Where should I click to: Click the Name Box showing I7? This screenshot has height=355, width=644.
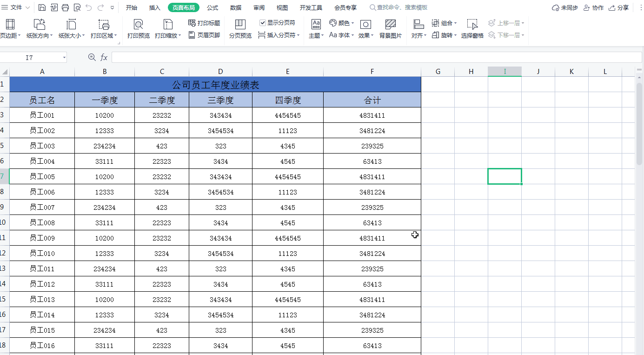pyautogui.click(x=30, y=57)
